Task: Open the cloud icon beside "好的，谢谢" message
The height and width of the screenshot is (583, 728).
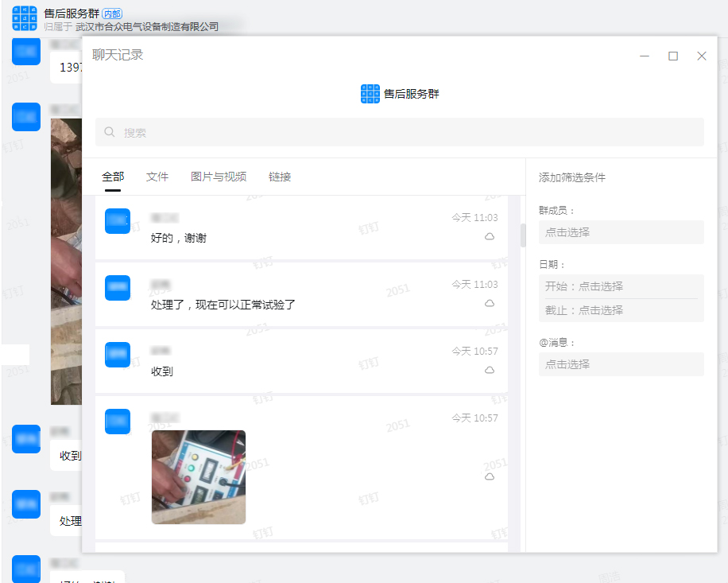Action: point(490,236)
